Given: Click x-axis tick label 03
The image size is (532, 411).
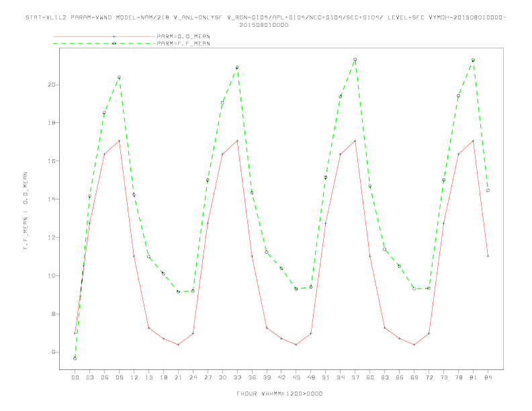Looking at the screenshot, I should [x=89, y=377].
